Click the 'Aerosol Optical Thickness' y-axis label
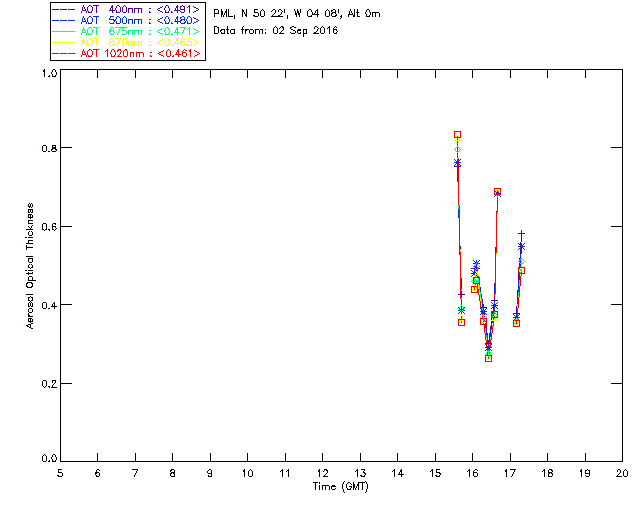This screenshot has height=512, width=640. pos(30,266)
